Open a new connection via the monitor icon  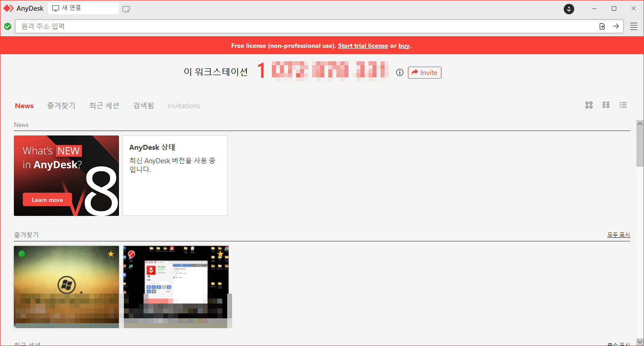point(126,8)
